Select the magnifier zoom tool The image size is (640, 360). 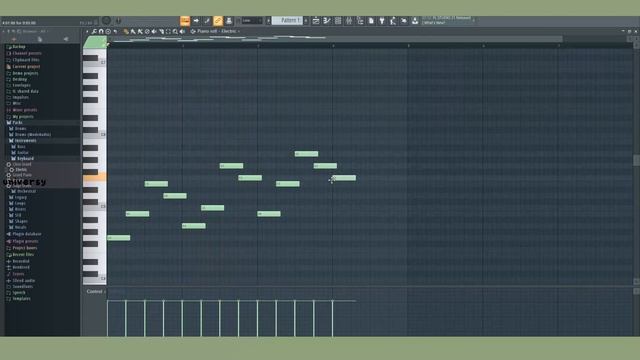[176, 31]
